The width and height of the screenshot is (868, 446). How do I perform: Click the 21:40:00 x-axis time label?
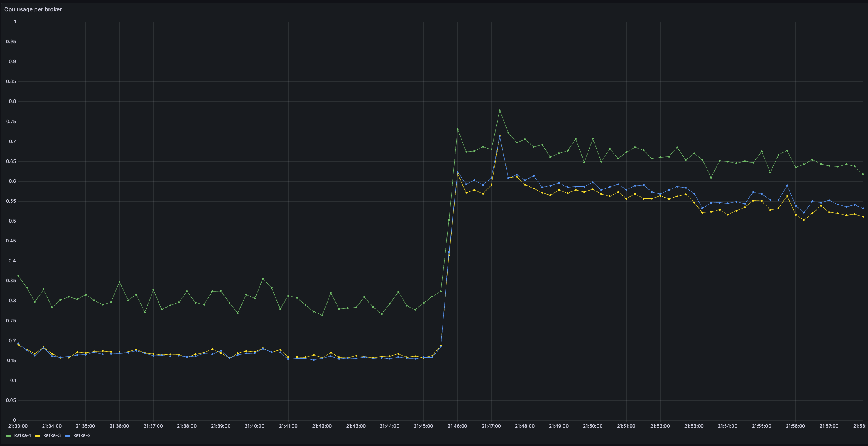[x=254, y=426]
